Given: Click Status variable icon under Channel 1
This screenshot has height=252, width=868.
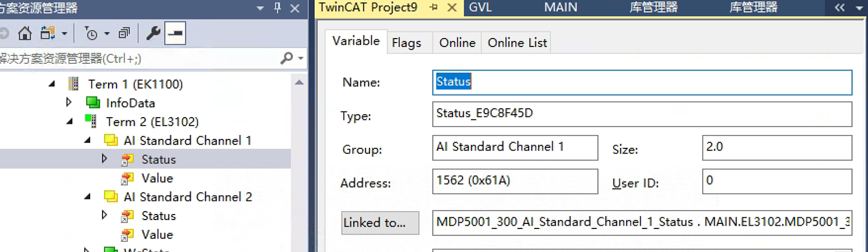Looking at the screenshot, I should coord(128,160).
